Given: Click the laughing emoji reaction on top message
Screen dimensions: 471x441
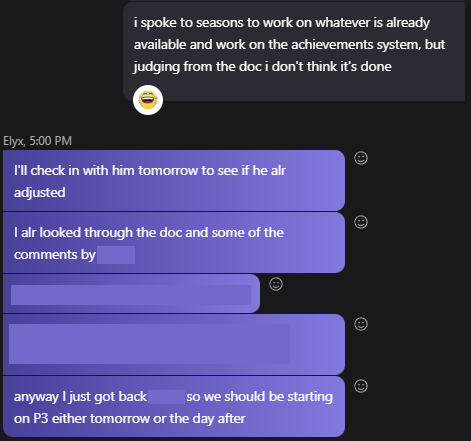Looking at the screenshot, I should tap(148, 100).
